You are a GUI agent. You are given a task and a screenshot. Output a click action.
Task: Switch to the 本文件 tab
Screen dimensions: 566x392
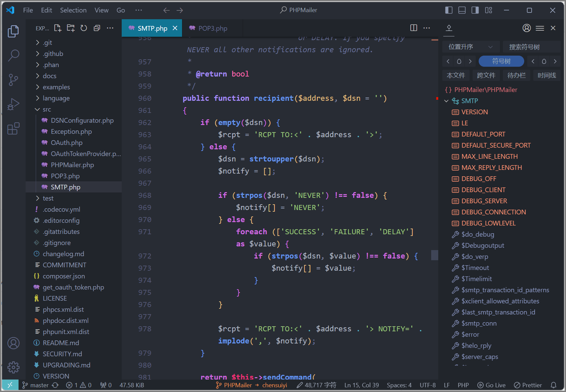click(456, 75)
